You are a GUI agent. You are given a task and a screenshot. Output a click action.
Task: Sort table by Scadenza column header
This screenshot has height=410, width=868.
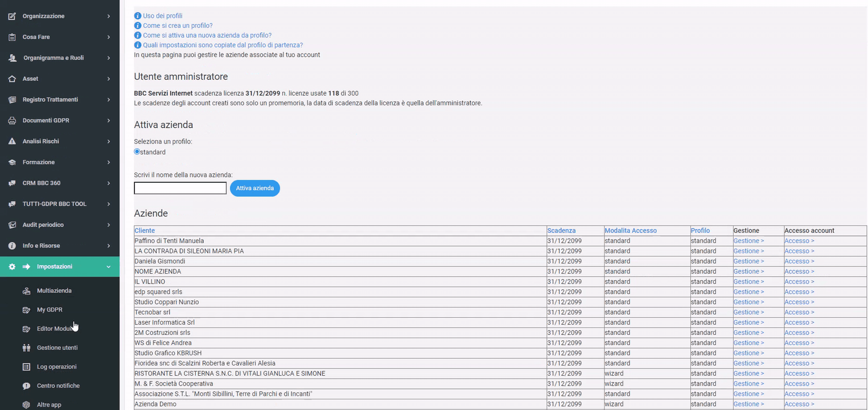[x=561, y=231]
